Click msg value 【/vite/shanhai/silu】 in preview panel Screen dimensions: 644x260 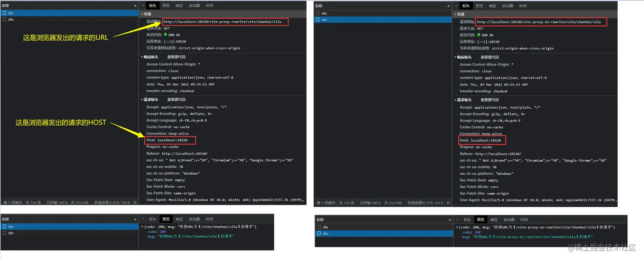(196, 236)
